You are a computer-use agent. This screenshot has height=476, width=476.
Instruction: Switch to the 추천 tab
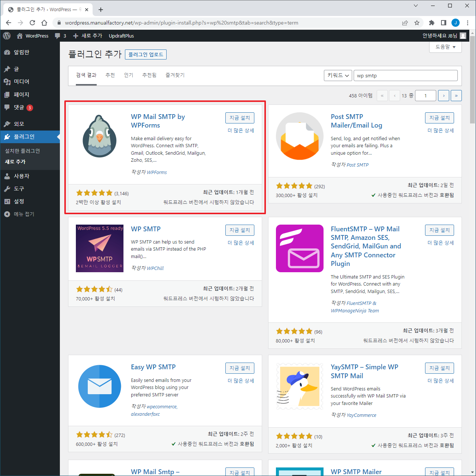(x=110, y=75)
